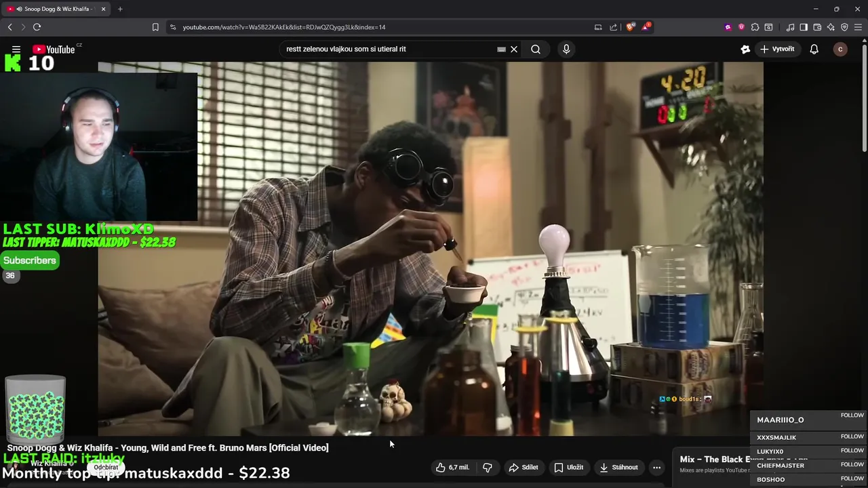Open the browser main menu
The width and height of the screenshot is (868, 488).
(x=859, y=27)
